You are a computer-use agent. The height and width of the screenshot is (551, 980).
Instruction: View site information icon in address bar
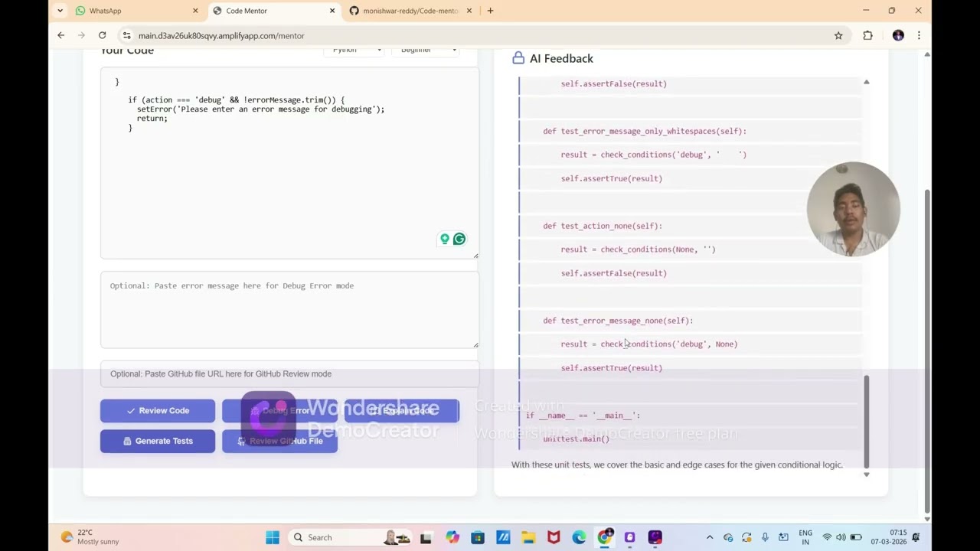coord(127,35)
